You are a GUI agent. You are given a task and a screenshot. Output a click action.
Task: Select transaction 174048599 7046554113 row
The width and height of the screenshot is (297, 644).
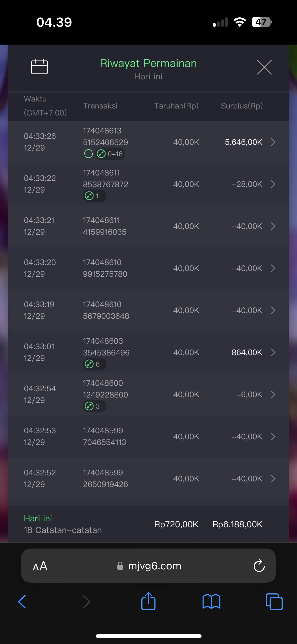point(105,436)
